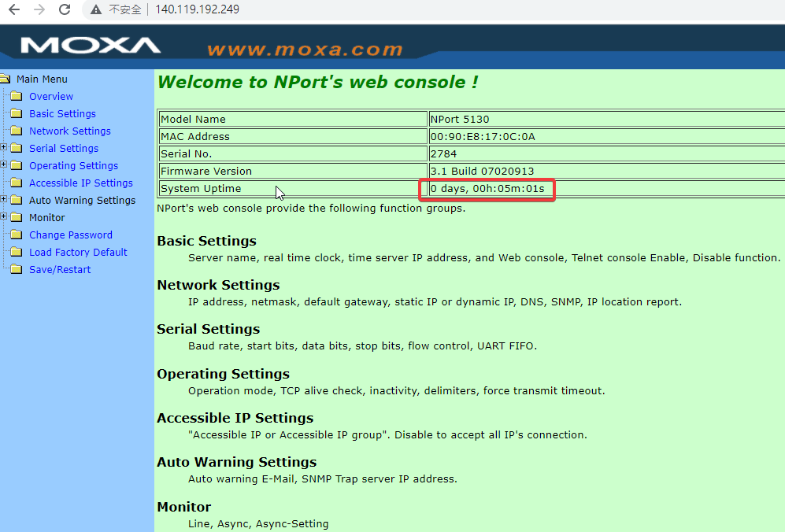The height and width of the screenshot is (532, 785).
Task: Click the folder icon beside Operating Settings
Action: pyautogui.click(x=17, y=165)
